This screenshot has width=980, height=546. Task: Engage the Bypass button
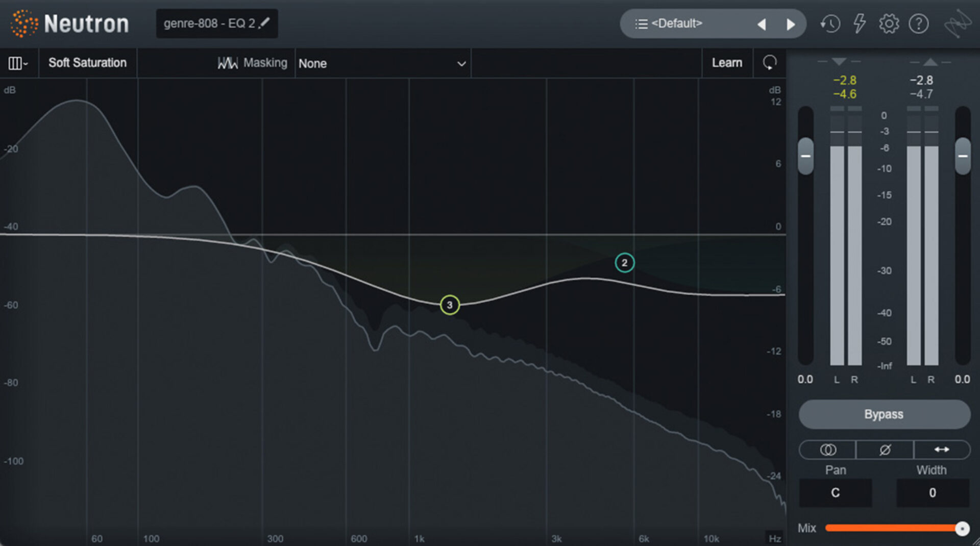click(884, 414)
